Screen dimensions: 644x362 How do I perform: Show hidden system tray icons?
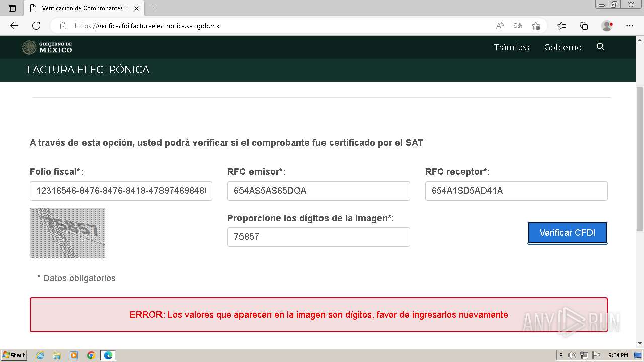pos(561,355)
